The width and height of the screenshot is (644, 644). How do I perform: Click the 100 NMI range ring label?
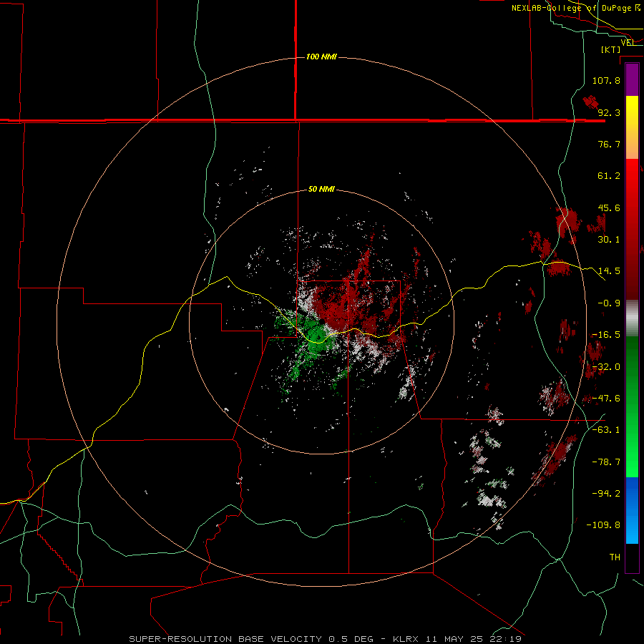(321, 57)
